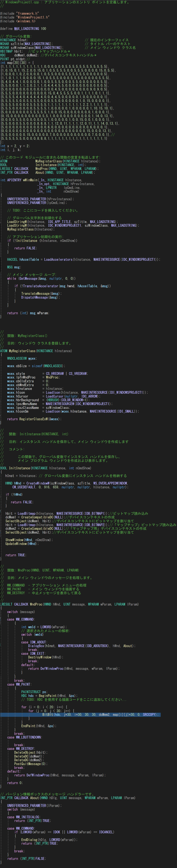The image size is (177, 868).
Task: Click the HINSTANCE hInst; declaration
Action: [x=14, y=40]
